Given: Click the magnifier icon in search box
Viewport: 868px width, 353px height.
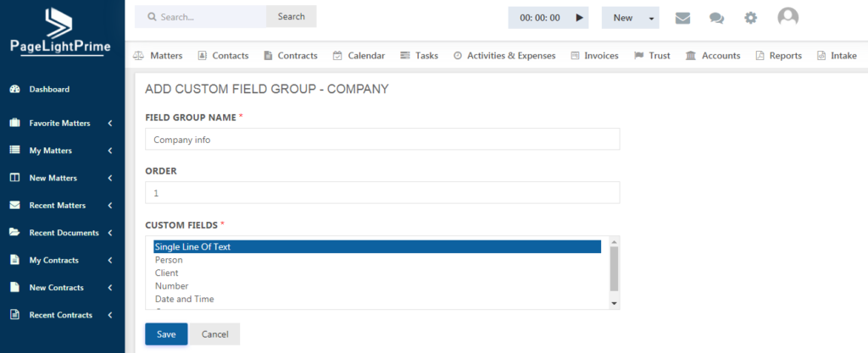Looking at the screenshot, I should click(x=152, y=17).
